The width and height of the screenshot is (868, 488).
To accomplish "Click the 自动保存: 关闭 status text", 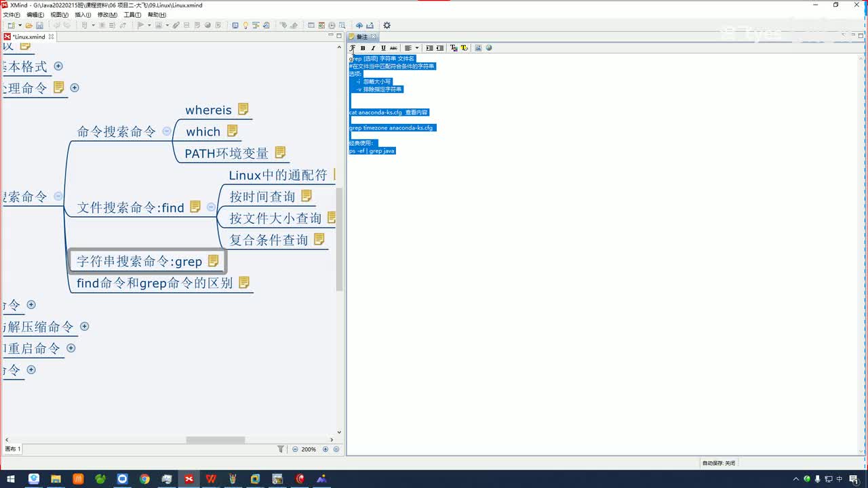I will [719, 463].
